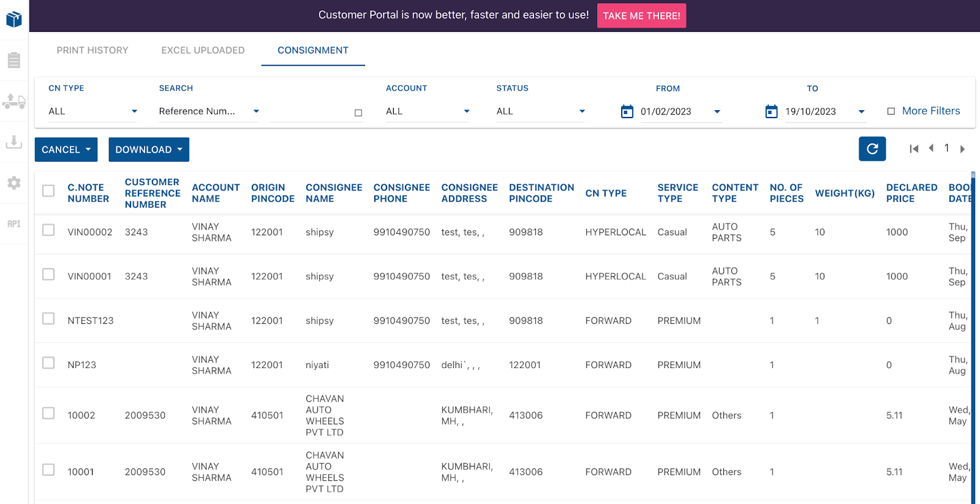The height and width of the screenshot is (504, 980).
Task: Open the Status filter dropdown
Action: pyautogui.click(x=540, y=111)
